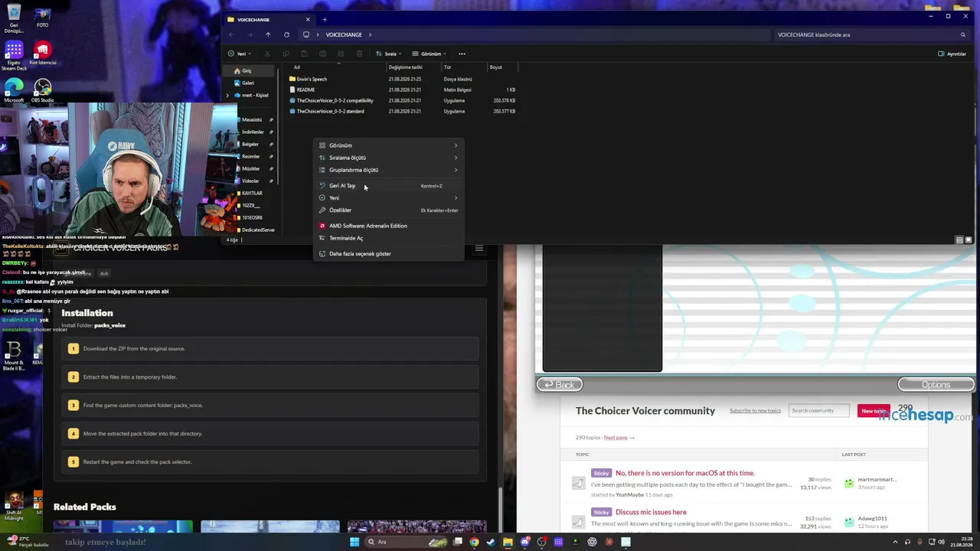Click the chevron after VOICECHANGE in address bar
Screen dimensions: 980x551
click(370, 34)
